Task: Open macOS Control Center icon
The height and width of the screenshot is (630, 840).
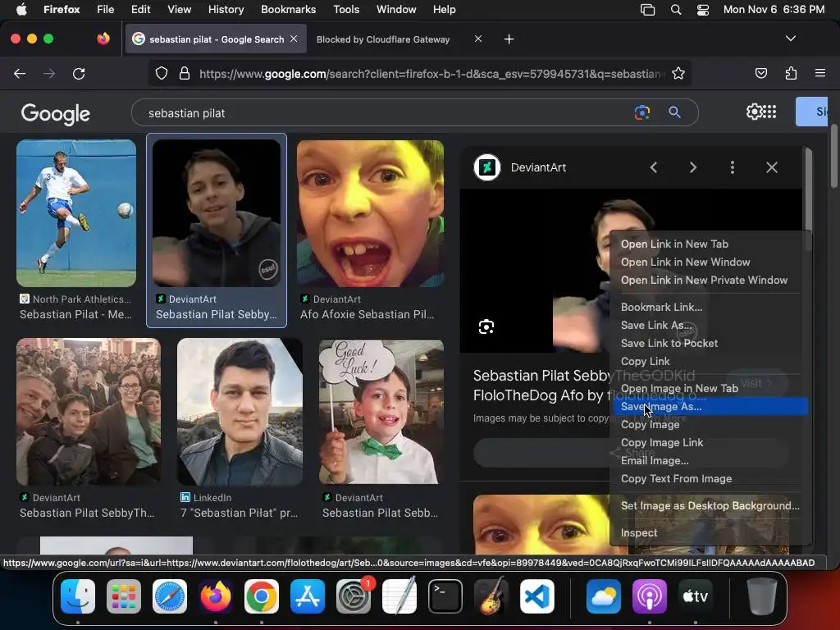Action: (x=703, y=10)
